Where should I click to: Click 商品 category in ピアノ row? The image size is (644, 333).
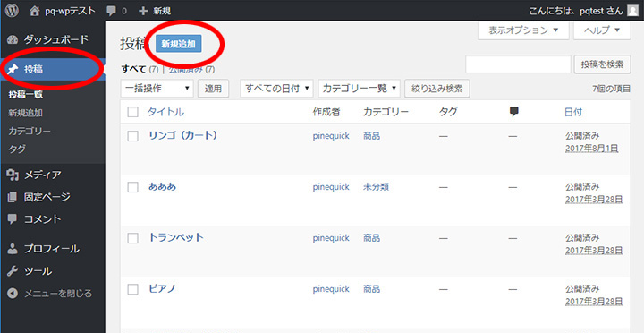[x=372, y=289]
